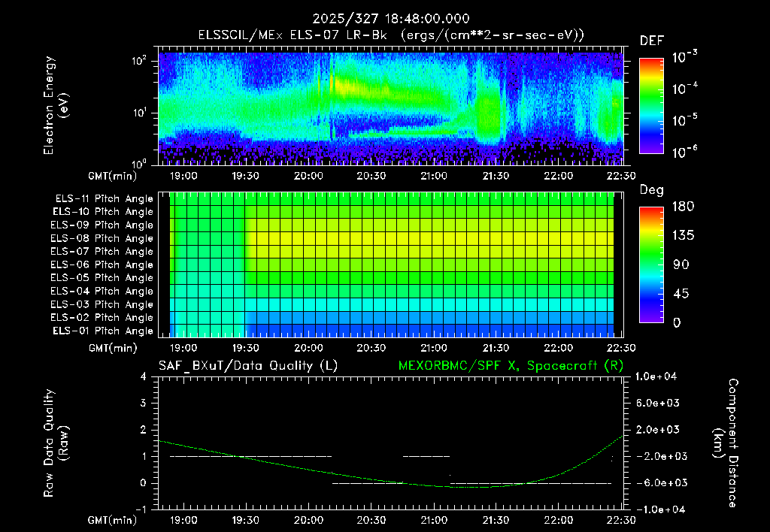Click the 2.0e+03 tick on Component Distance axis
The image size is (770, 532).
657,429
